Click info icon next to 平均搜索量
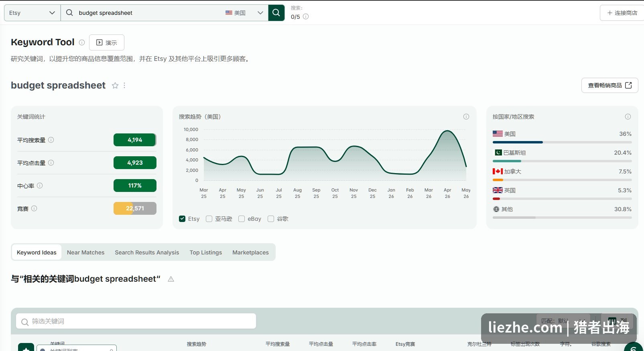 pos(51,140)
